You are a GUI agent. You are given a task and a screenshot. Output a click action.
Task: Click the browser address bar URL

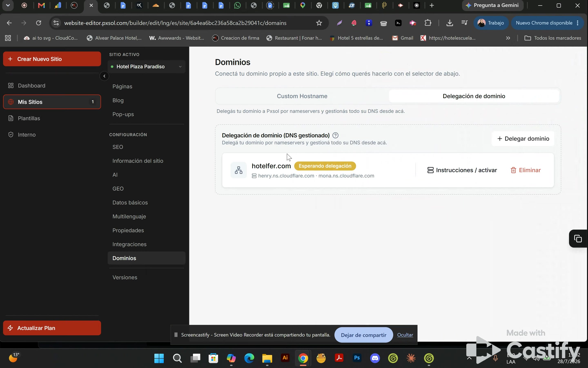[x=175, y=23]
